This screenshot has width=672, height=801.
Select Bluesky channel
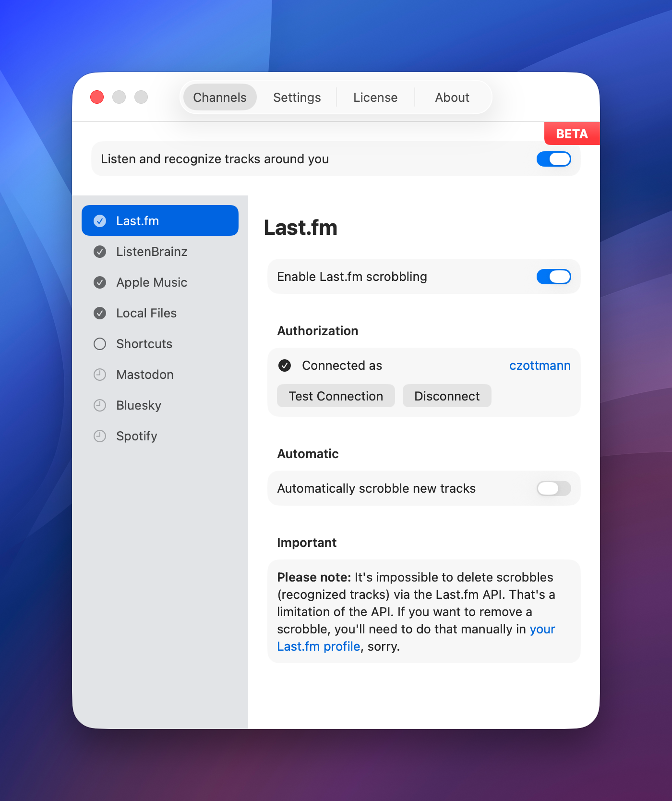point(160,405)
